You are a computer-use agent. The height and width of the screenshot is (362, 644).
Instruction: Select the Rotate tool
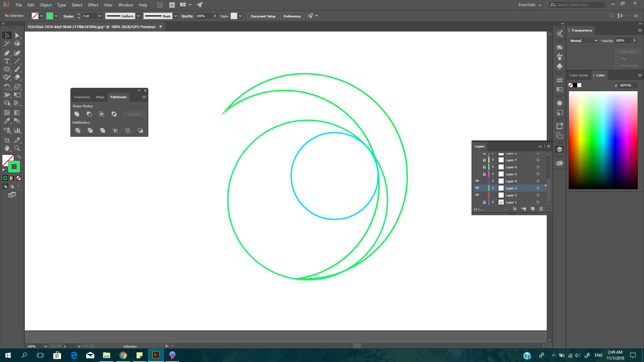pyautogui.click(x=7, y=87)
